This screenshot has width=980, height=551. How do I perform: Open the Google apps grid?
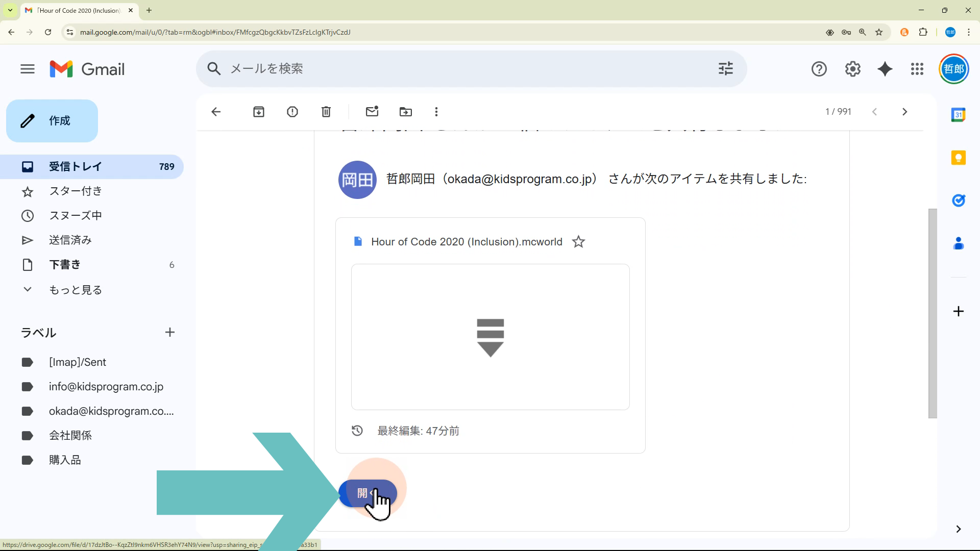(917, 69)
